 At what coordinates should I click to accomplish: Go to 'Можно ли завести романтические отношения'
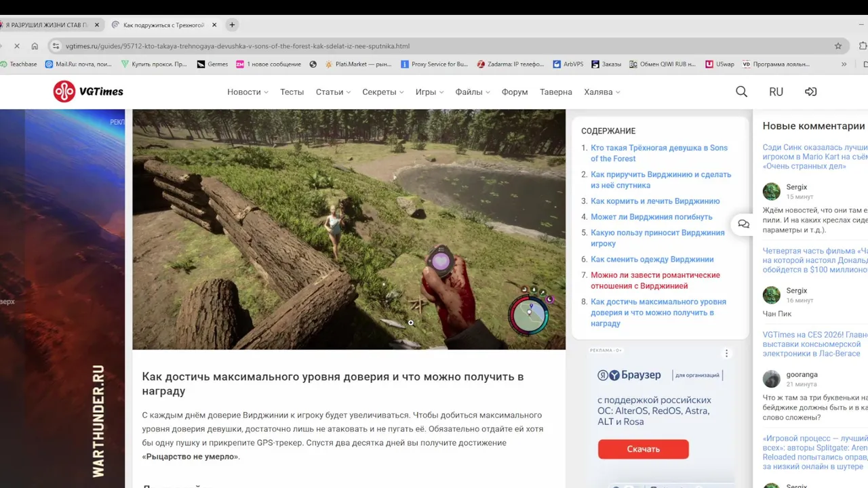point(655,281)
